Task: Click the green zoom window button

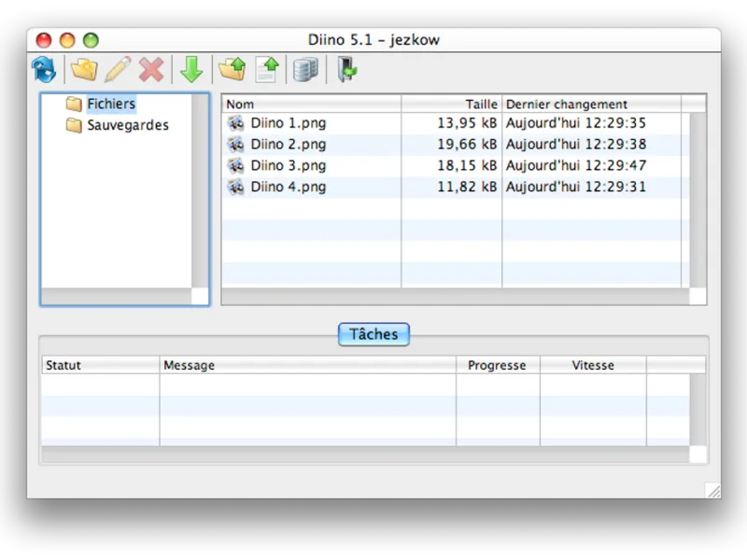Action: click(91, 40)
